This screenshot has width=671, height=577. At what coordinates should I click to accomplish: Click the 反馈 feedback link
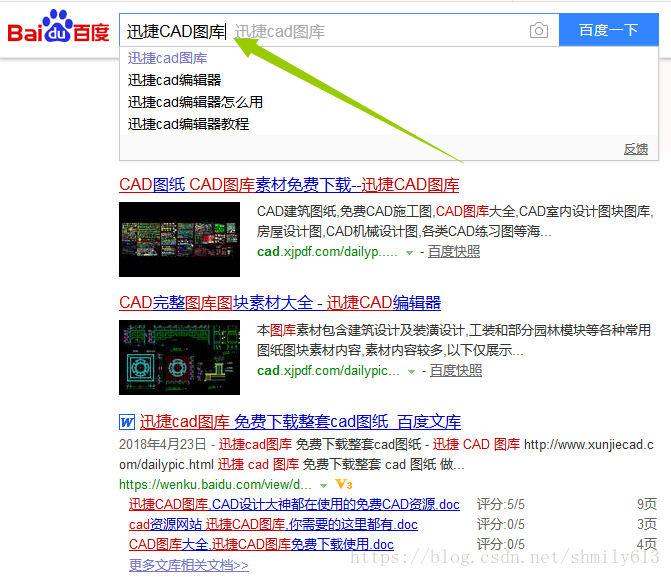tap(635, 149)
